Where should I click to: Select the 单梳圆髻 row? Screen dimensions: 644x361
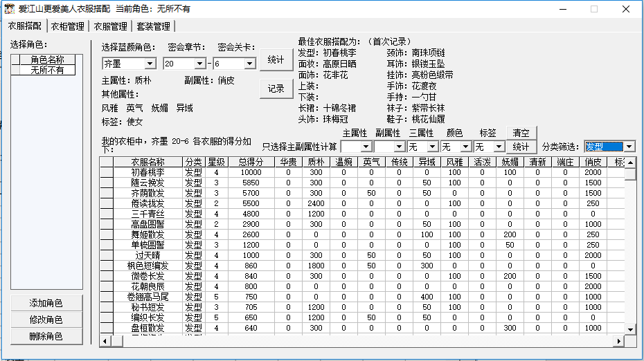[x=362, y=245]
